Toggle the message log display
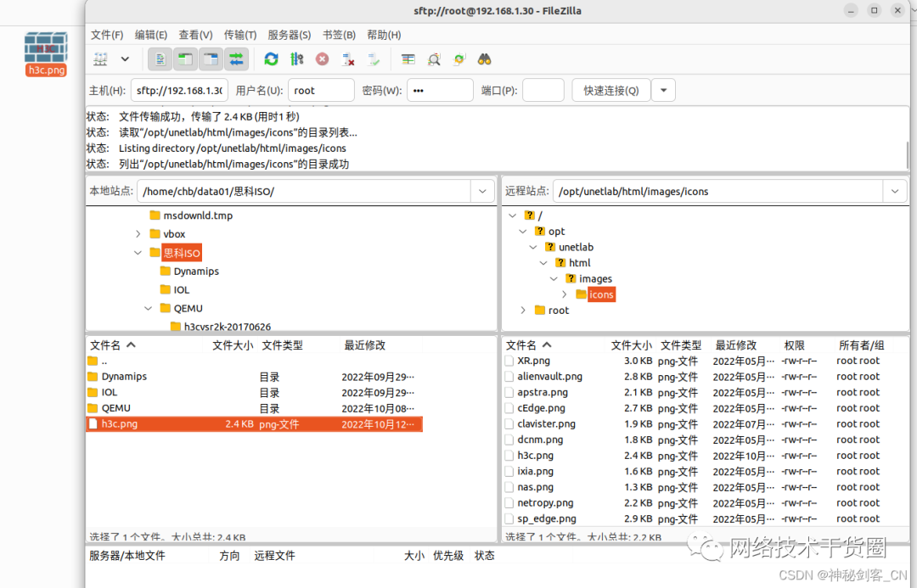The height and width of the screenshot is (588, 917). pyautogui.click(x=160, y=59)
